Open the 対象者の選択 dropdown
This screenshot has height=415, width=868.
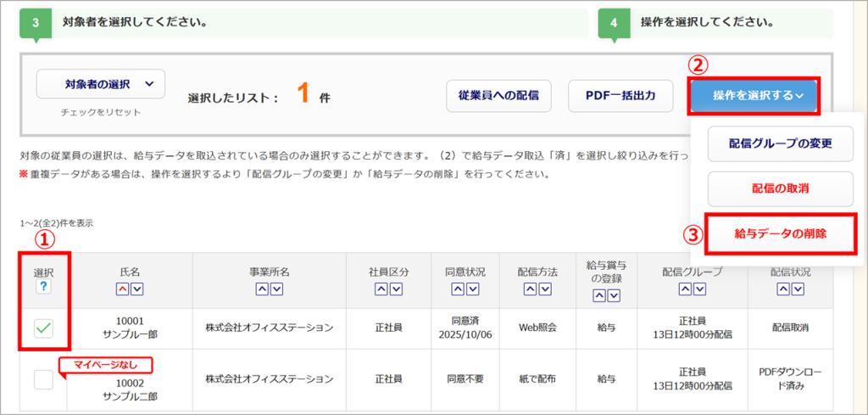tap(100, 84)
